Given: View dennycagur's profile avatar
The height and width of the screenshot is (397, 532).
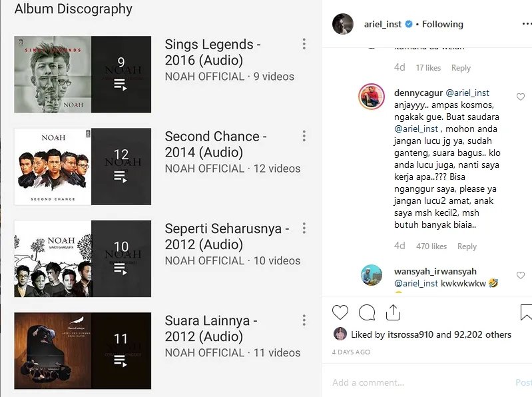Looking at the screenshot, I should (372, 97).
